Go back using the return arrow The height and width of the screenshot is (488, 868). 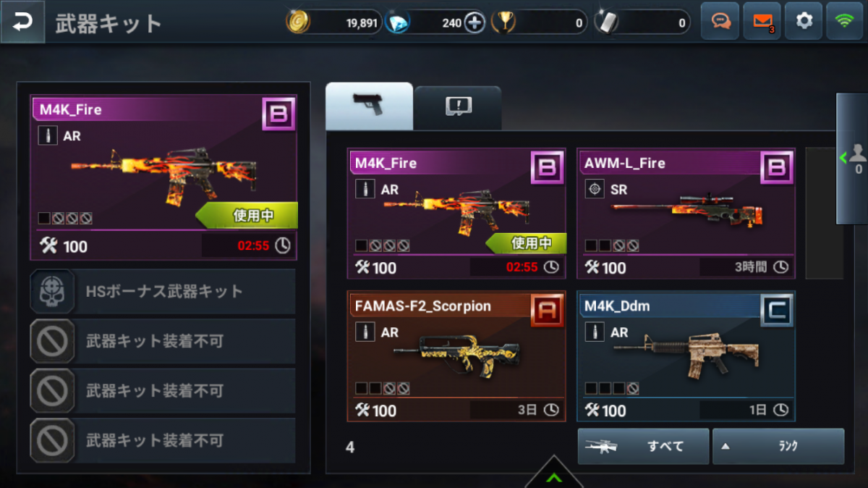coord(22,22)
